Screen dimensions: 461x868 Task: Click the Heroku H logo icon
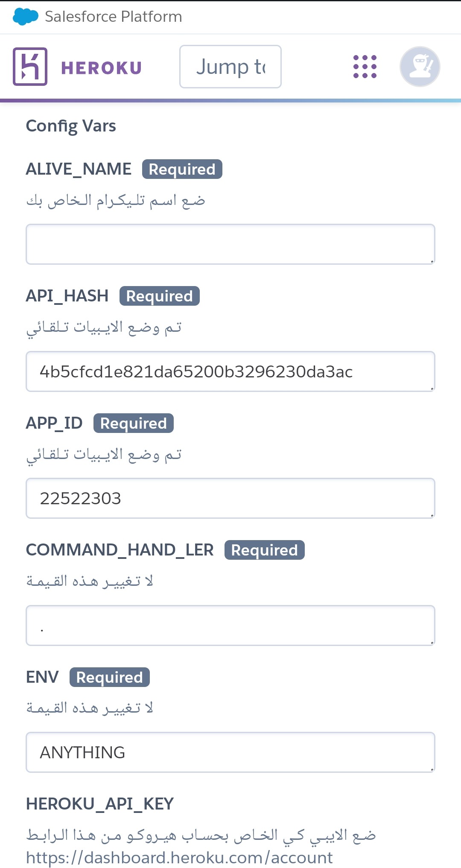30,67
